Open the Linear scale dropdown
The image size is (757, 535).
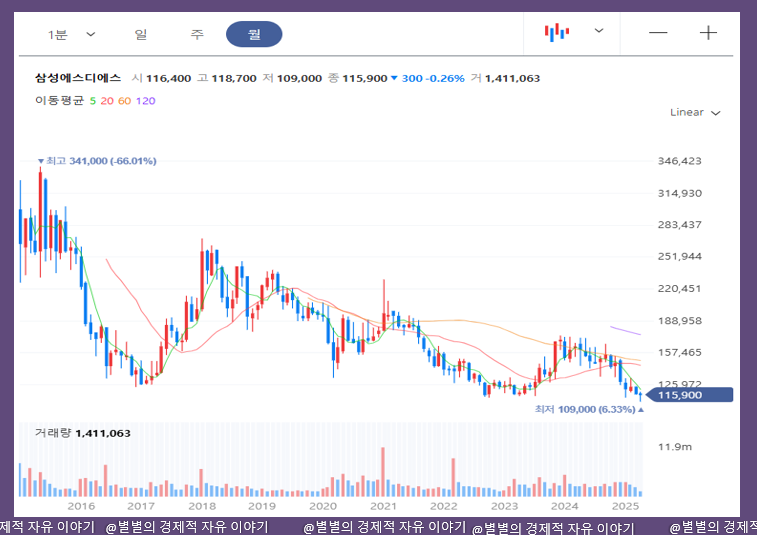695,113
